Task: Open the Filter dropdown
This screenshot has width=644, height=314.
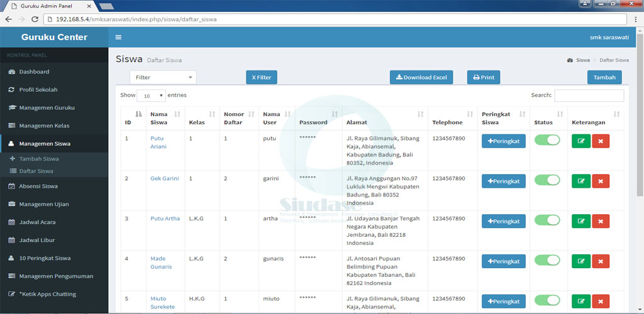Action: pos(163,77)
